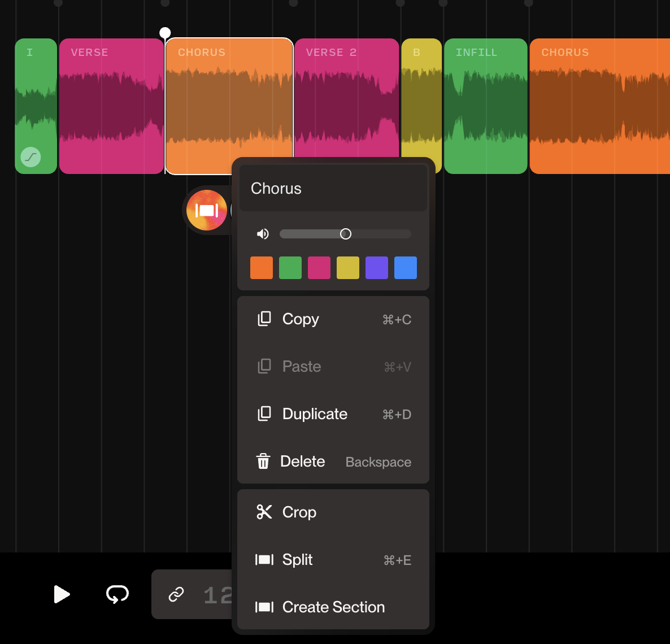Choose Create Section from the menu

pyautogui.click(x=333, y=607)
